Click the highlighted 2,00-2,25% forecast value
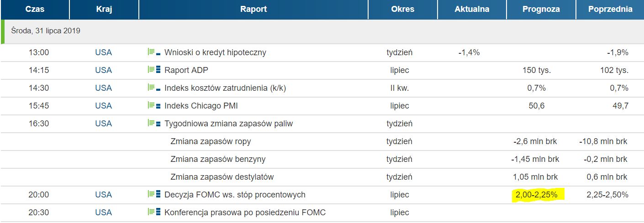Screen dimensions: 644x223 (x=537, y=195)
